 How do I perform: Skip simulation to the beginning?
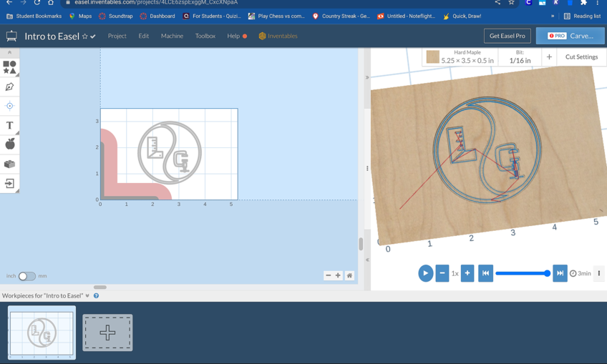tap(485, 273)
